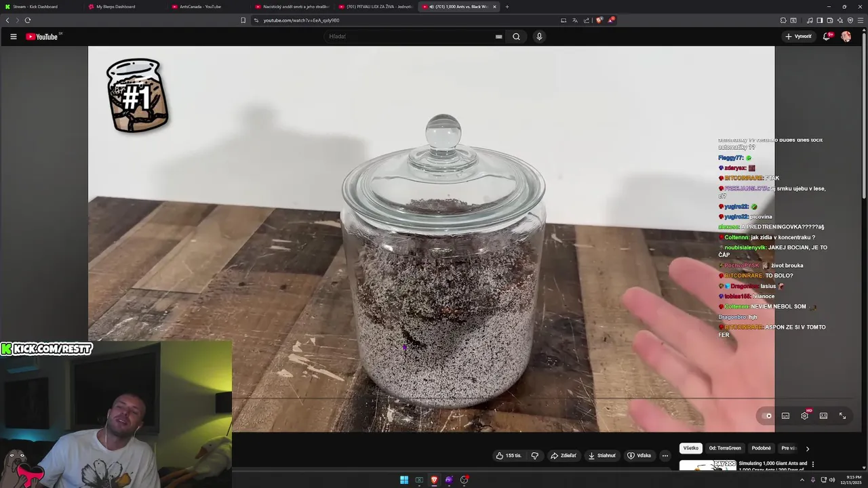Select the Od: TerraGreen filter chip
Screen dimensions: 868x488
click(x=725, y=448)
